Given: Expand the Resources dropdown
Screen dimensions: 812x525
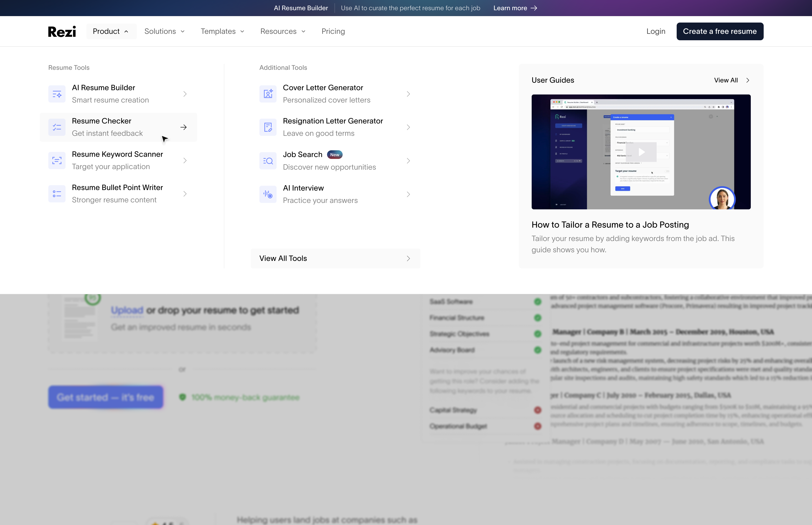Looking at the screenshot, I should pos(283,31).
